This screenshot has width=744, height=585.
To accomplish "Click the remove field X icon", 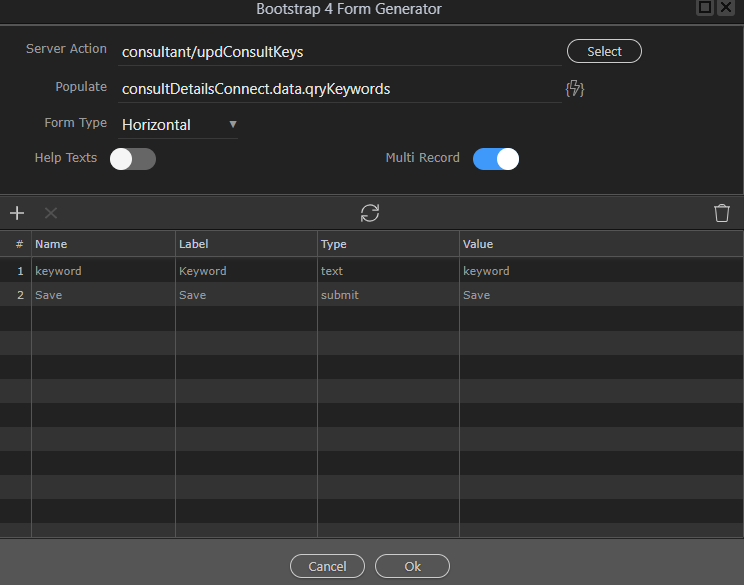I will (51, 213).
